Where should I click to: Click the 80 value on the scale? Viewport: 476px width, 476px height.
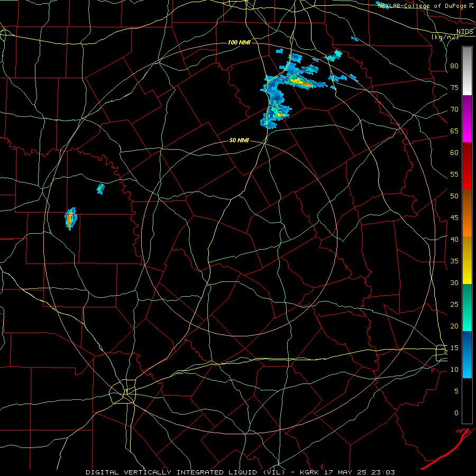click(454, 66)
